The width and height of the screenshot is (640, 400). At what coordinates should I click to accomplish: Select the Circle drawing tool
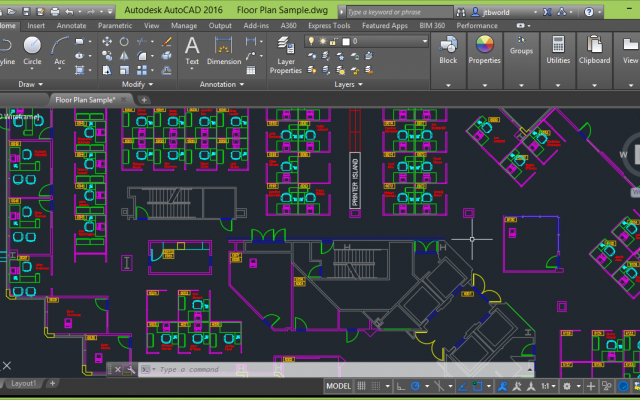[x=32, y=50]
